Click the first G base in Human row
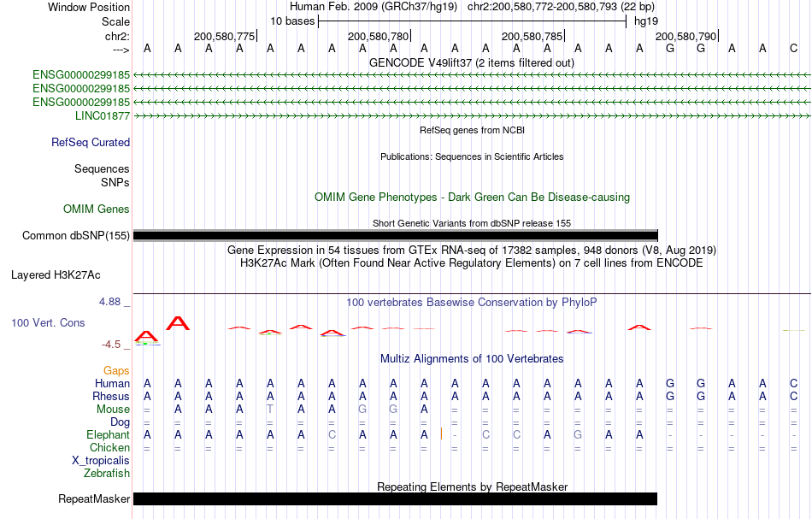The height and width of the screenshot is (519, 812). (670, 383)
